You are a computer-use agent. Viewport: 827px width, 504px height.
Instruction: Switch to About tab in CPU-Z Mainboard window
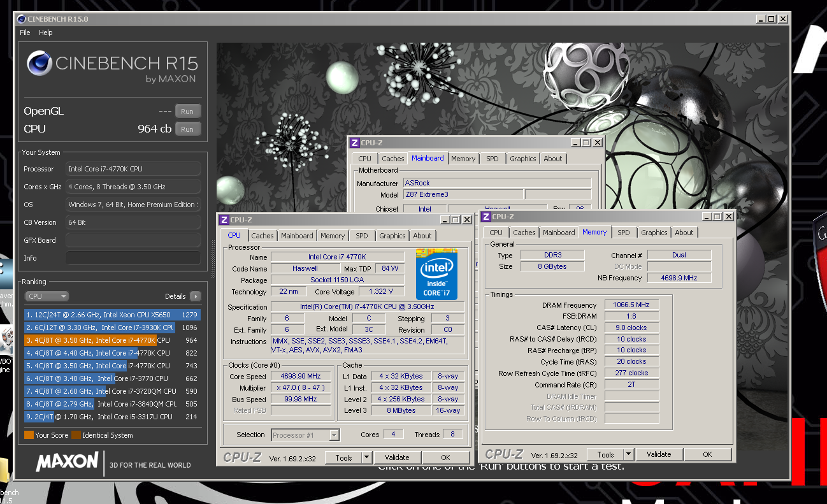(553, 159)
